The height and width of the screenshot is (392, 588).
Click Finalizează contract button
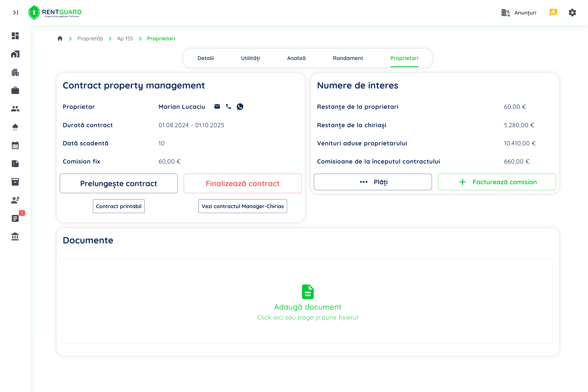242,183
